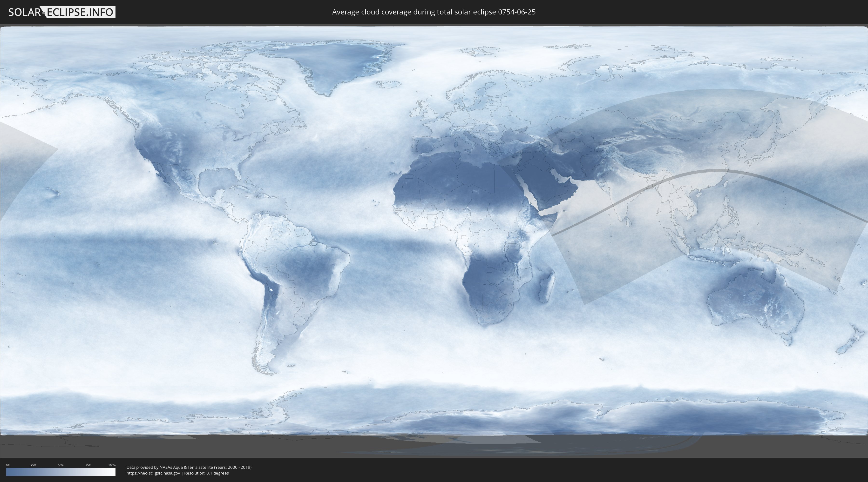This screenshot has width=868, height=482.
Task: Click the 25% legend label
Action: click(33, 465)
